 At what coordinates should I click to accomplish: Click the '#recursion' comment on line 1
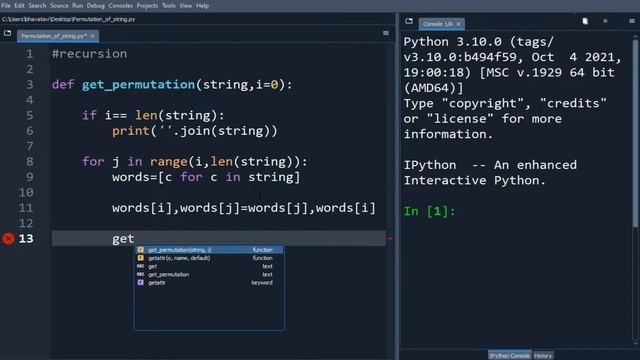point(89,54)
